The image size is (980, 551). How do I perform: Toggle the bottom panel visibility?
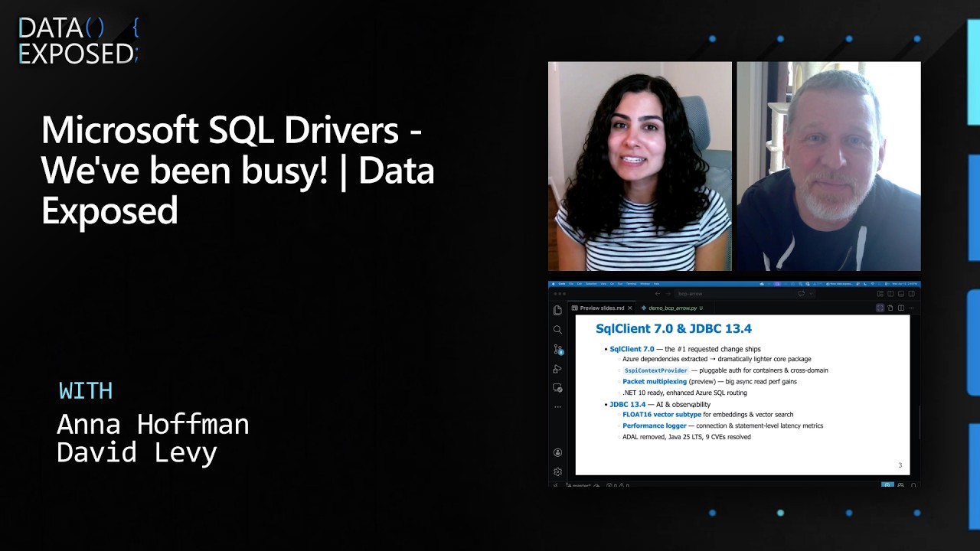pyautogui.click(x=901, y=294)
